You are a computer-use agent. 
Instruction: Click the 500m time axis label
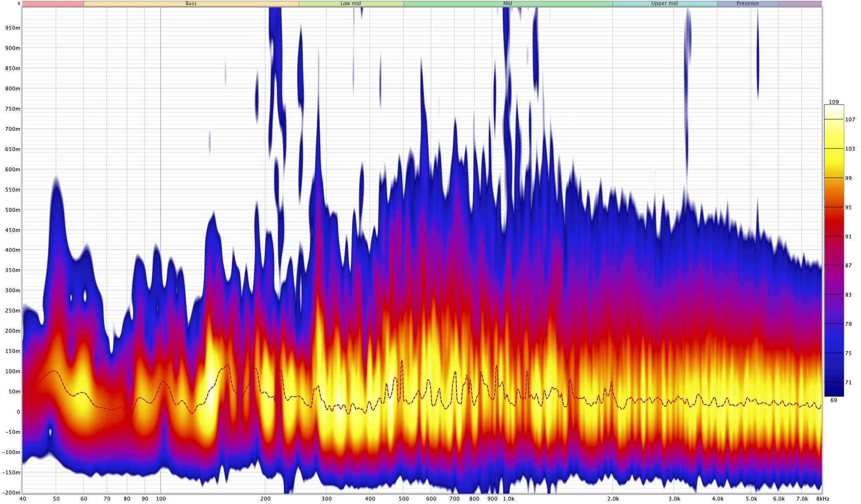(12, 210)
